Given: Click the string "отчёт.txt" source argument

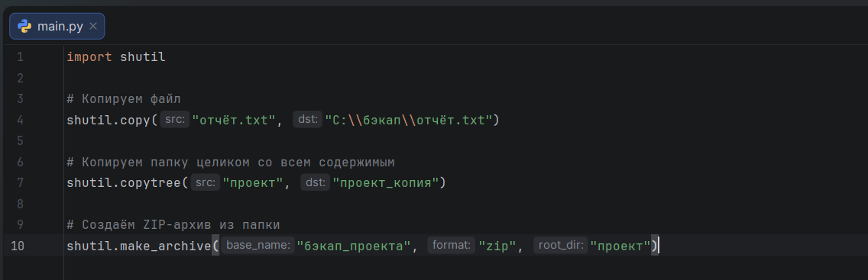Looking at the screenshot, I should (x=234, y=120).
